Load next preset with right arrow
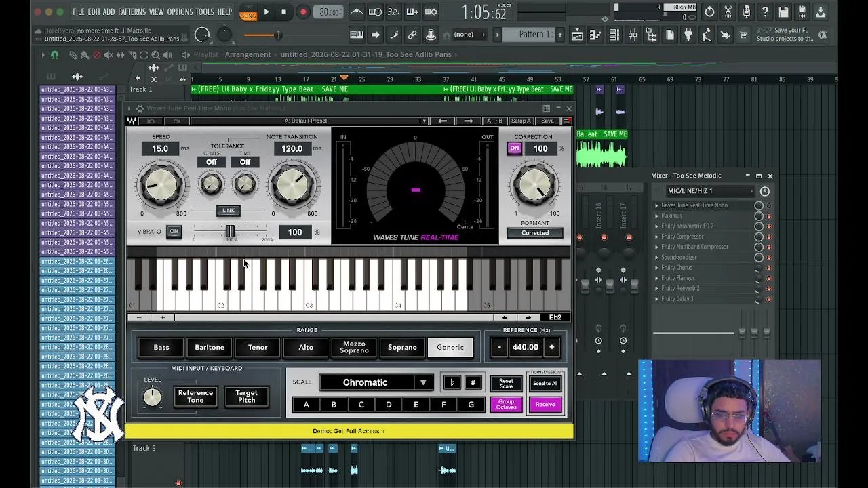868x488 pixels. 468,121
